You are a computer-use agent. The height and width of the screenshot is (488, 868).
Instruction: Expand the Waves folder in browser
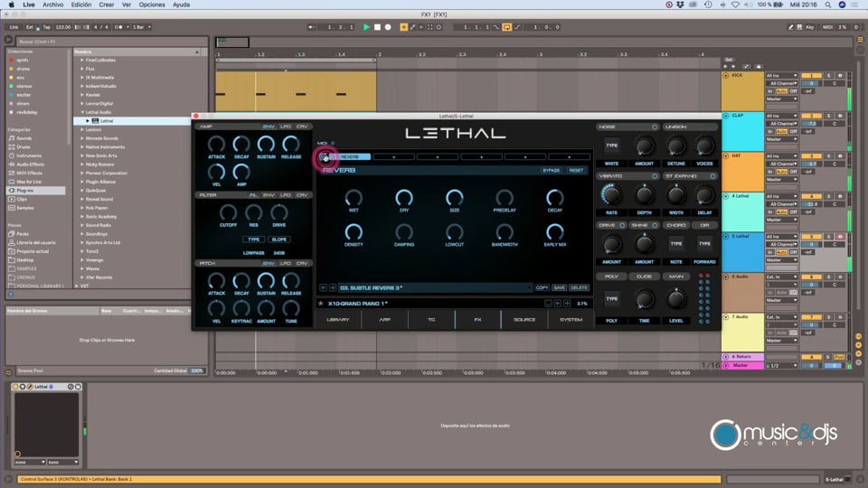click(82, 268)
